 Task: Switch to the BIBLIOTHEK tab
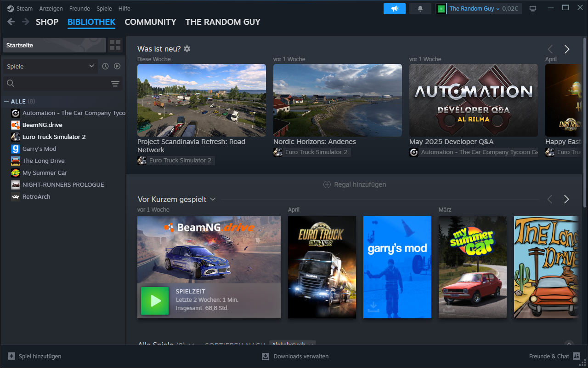tap(91, 22)
